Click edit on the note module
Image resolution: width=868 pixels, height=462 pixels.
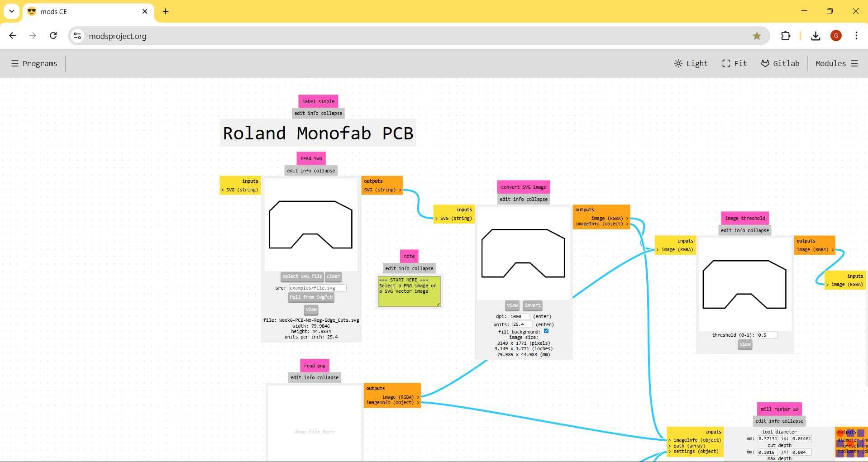point(391,268)
